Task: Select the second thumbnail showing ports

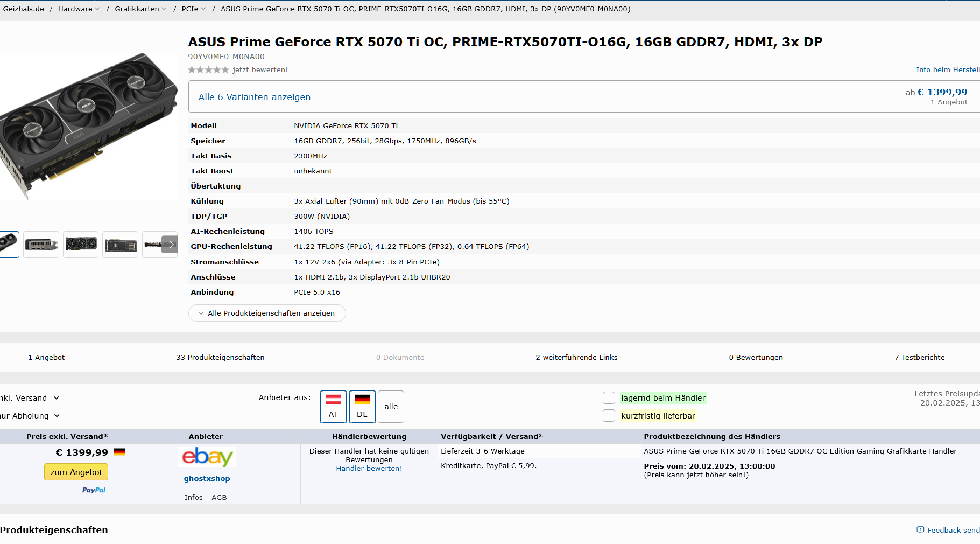Action: click(41, 245)
